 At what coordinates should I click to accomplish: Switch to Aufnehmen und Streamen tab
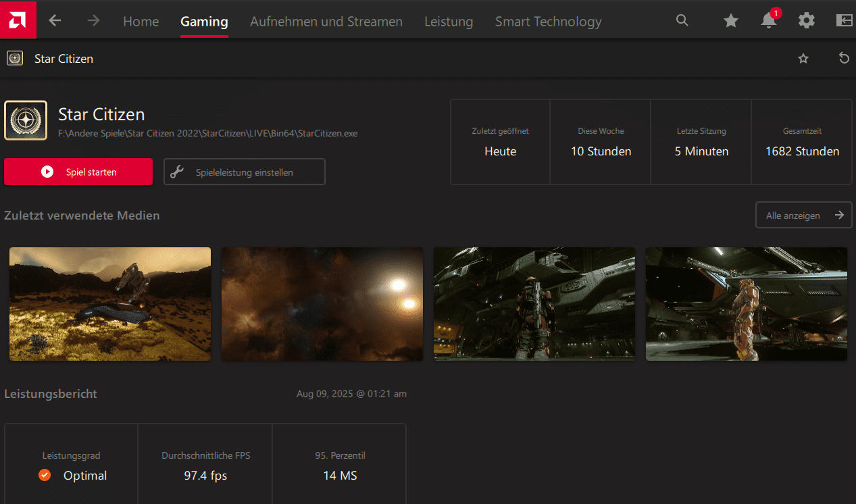click(326, 22)
